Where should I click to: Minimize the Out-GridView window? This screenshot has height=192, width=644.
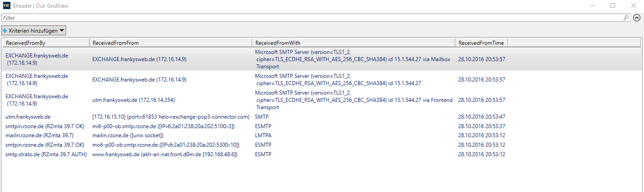pos(592,6)
